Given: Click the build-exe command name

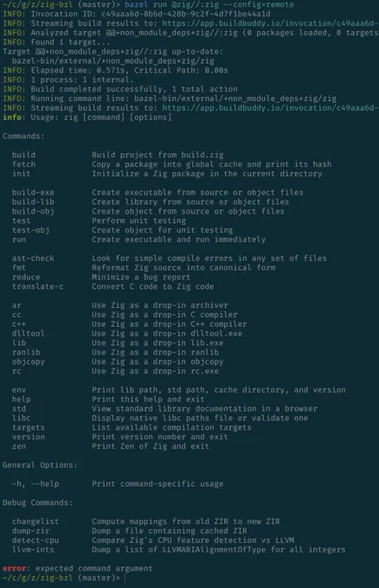Looking at the screenshot, I should point(33,192).
